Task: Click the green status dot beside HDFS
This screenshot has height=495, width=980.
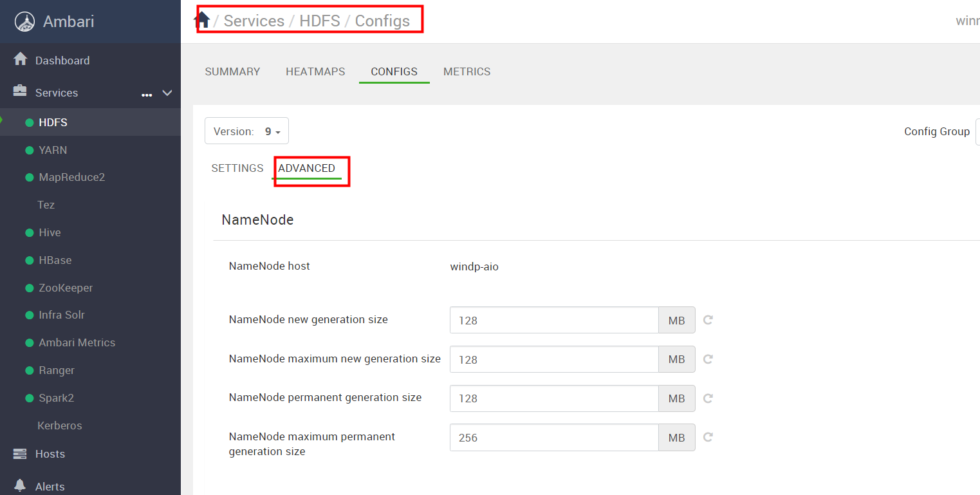Action: point(29,122)
